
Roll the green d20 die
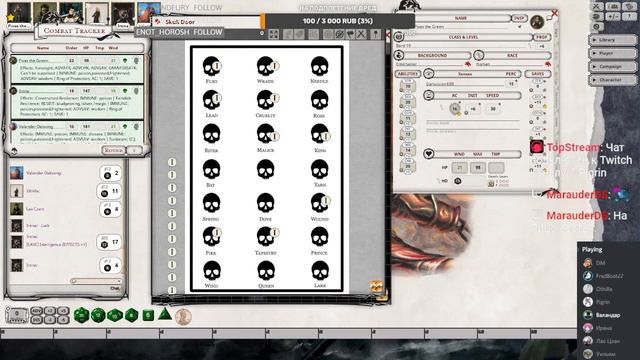81,315
